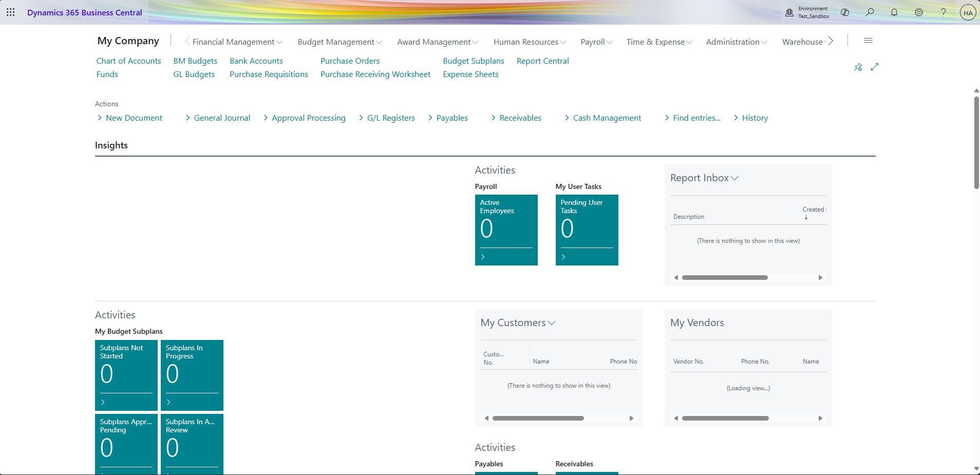
Task: Open the Purchase Orders link
Action: pos(350,61)
